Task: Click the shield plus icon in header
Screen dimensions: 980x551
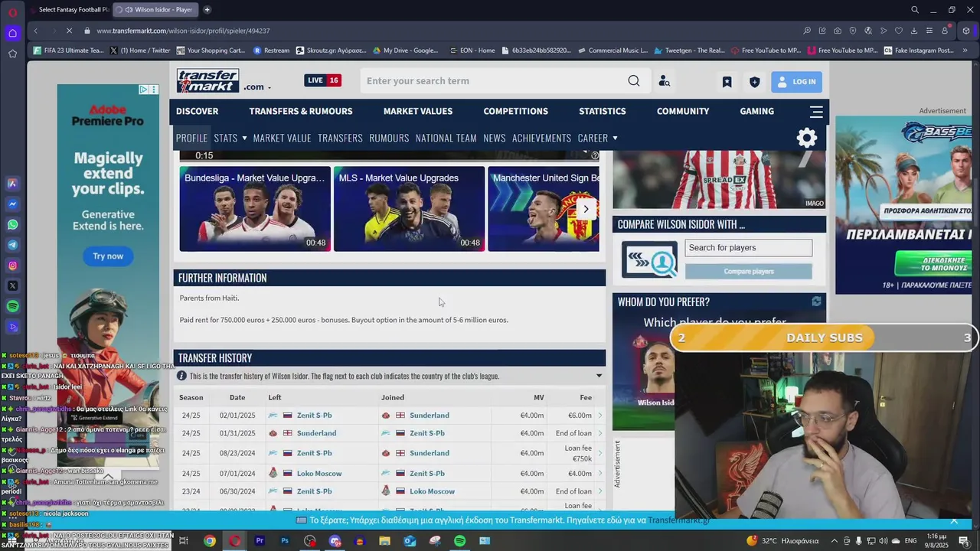Action: point(754,82)
